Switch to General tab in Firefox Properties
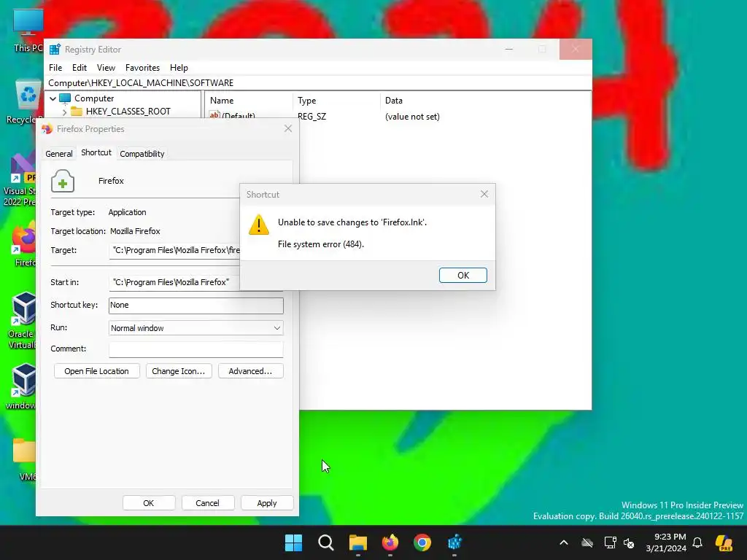This screenshot has height=560, width=747. coord(59,154)
